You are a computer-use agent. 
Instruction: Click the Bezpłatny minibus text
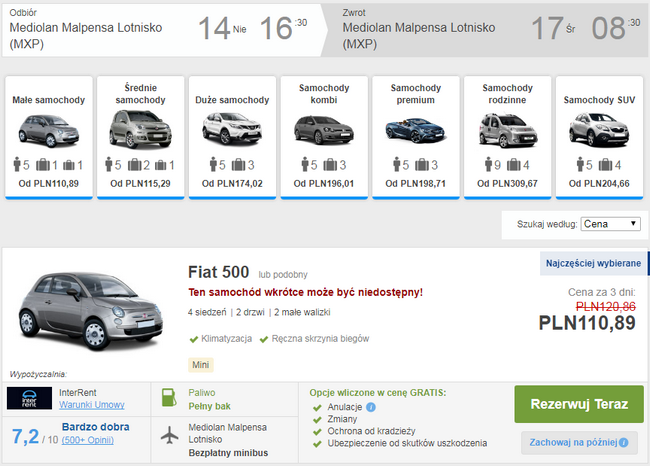pos(228,453)
